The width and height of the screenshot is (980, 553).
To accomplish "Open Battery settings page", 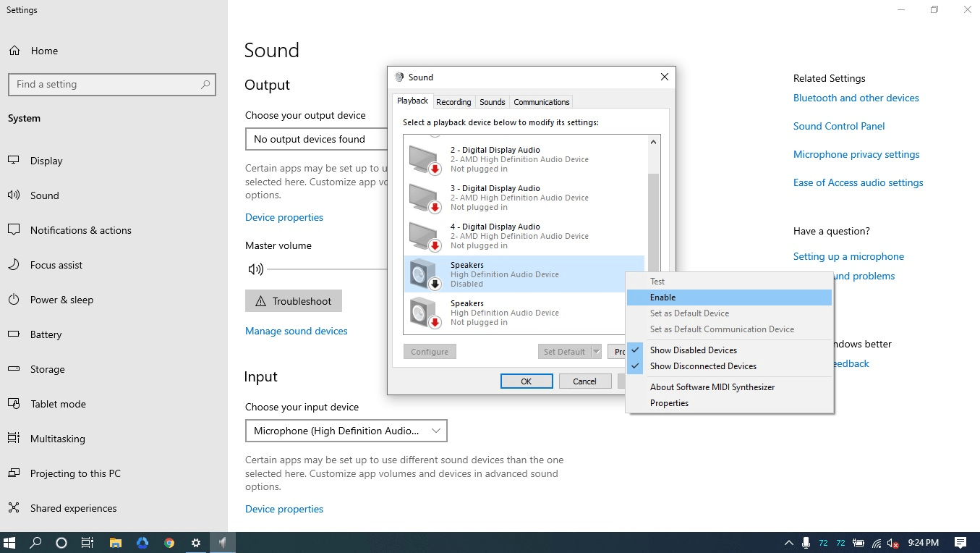I will click(x=46, y=334).
